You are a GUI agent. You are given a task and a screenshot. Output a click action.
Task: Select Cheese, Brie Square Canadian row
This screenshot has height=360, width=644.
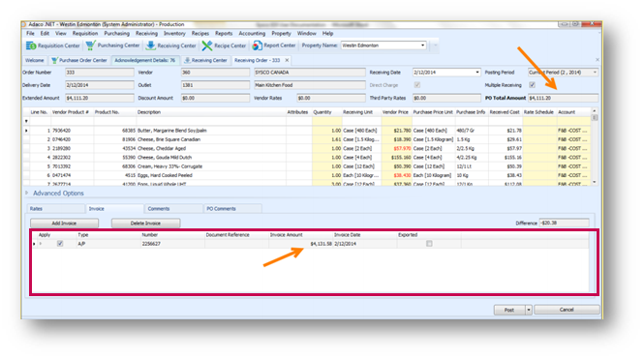point(307,139)
